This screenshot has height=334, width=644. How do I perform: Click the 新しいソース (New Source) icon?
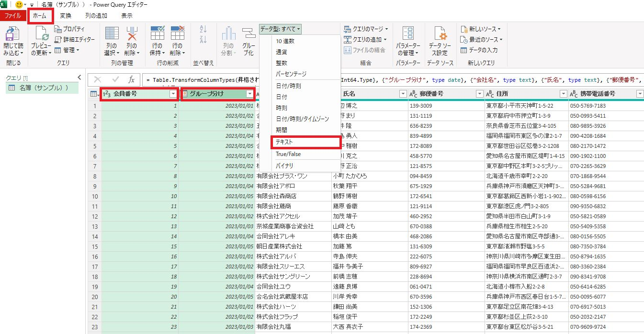point(463,29)
